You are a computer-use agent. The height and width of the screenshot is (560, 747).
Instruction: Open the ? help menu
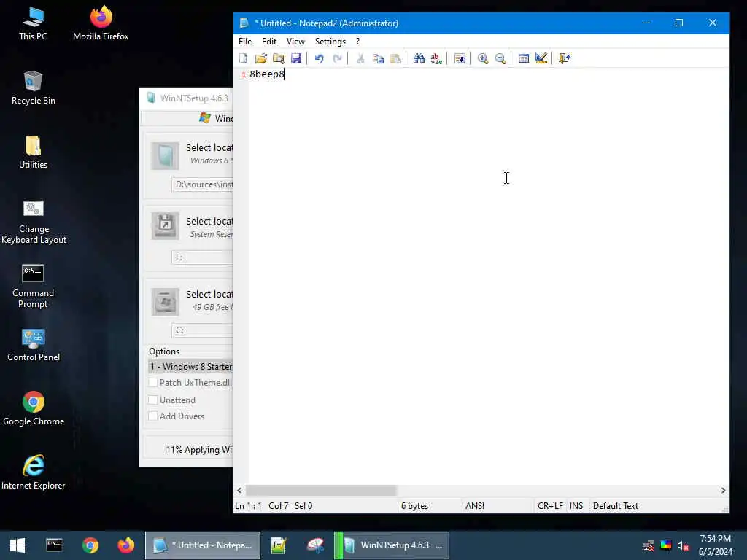[357, 42]
